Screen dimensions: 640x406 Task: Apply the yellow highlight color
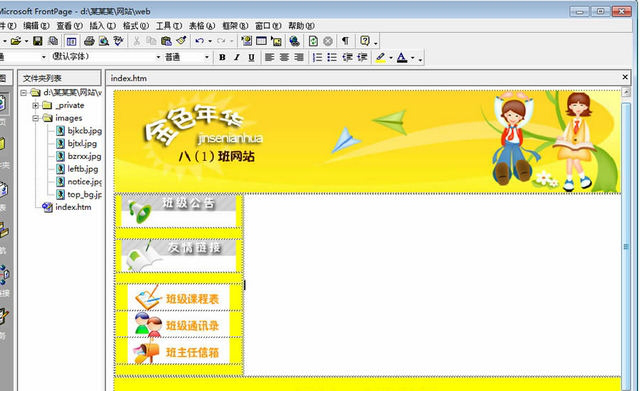pyautogui.click(x=380, y=58)
